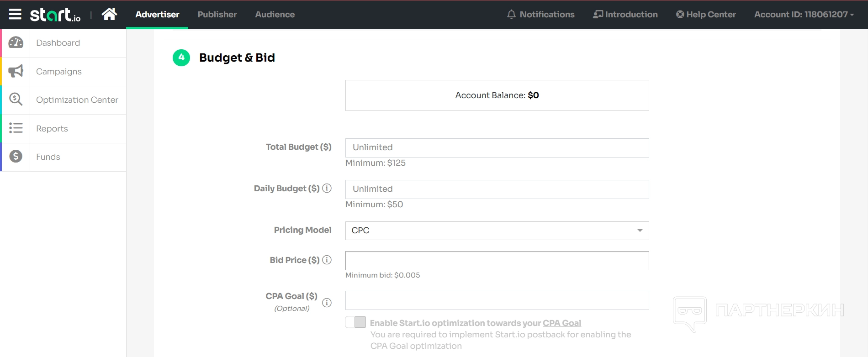Enable Start.io CPA Goal optimization toggle

[x=356, y=322]
